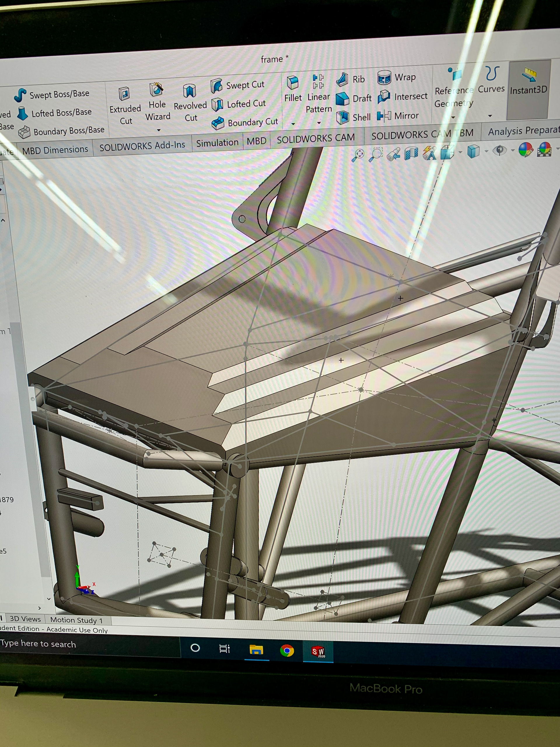Click the Edit Appearance color ball
Screen dimensions: 560x747
click(x=525, y=150)
